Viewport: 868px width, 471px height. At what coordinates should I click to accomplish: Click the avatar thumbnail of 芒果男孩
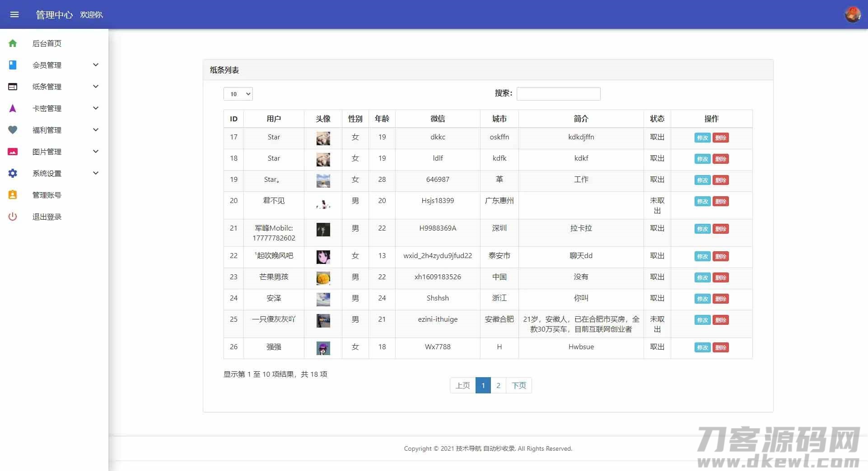click(x=323, y=278)
